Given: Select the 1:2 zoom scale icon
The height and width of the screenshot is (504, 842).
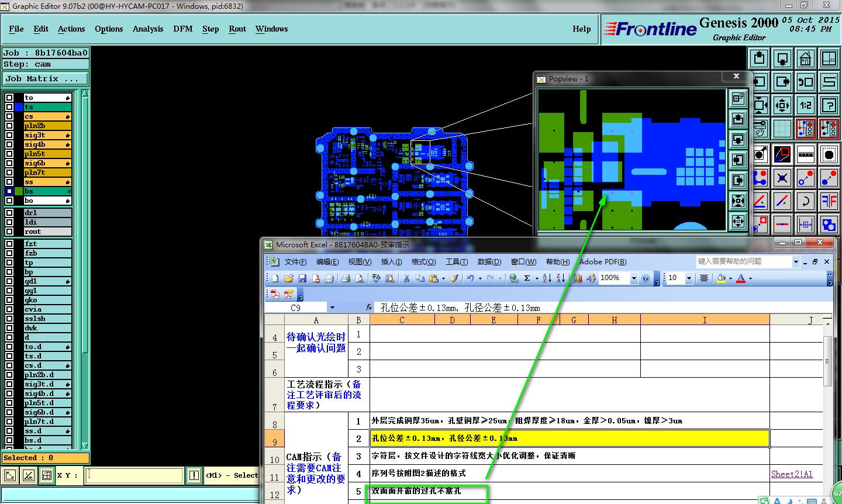Looking at the screenshot, I should pyautogui.click(x=806, y=105).
